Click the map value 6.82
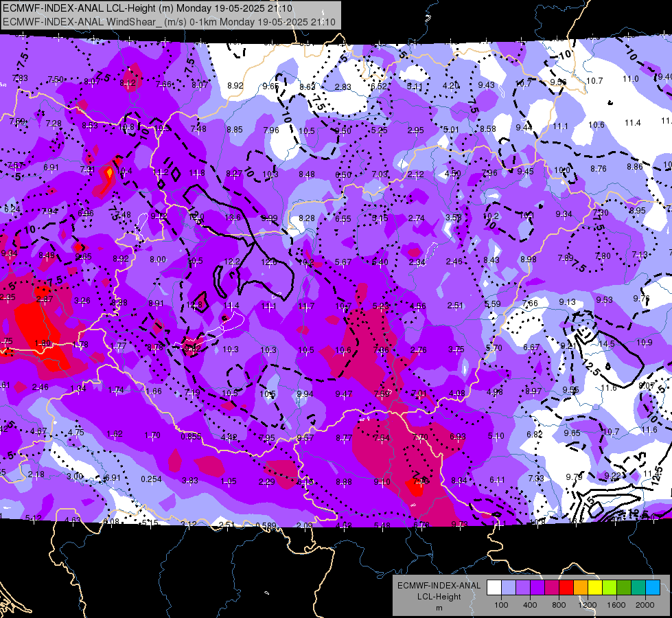This screenshot has width=672, height=618. pyautogui.click(x=535, y=435)
